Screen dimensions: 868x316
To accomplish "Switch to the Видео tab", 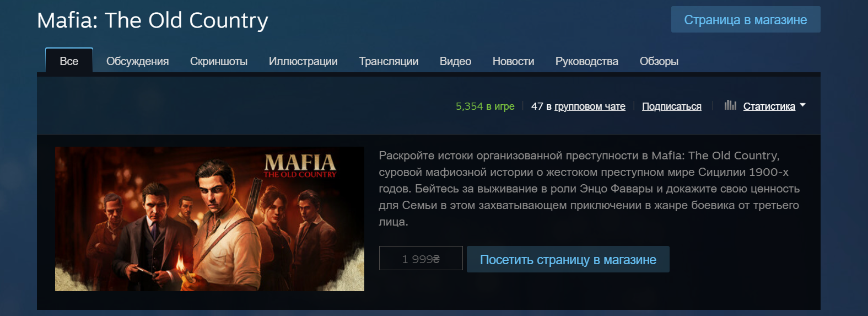I will pos(455,61).
